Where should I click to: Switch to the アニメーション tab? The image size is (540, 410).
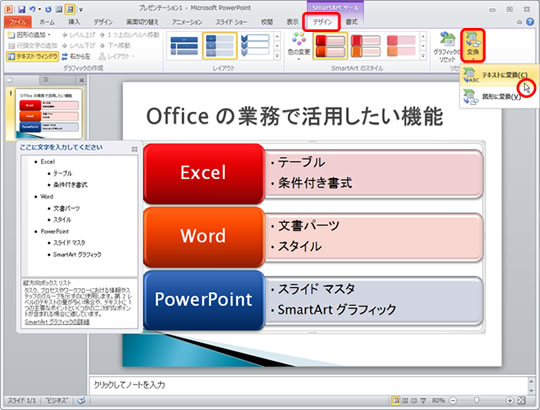(x=187, y=22)
